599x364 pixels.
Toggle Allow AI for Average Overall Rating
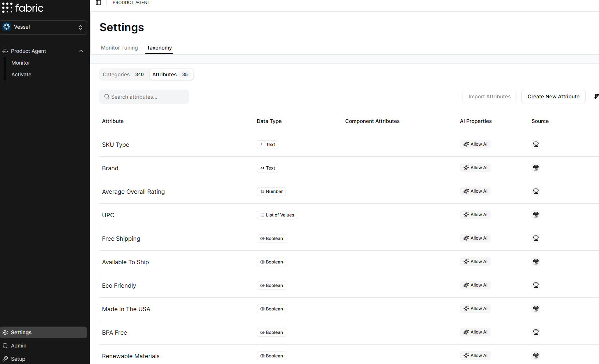tap(475, 191)
